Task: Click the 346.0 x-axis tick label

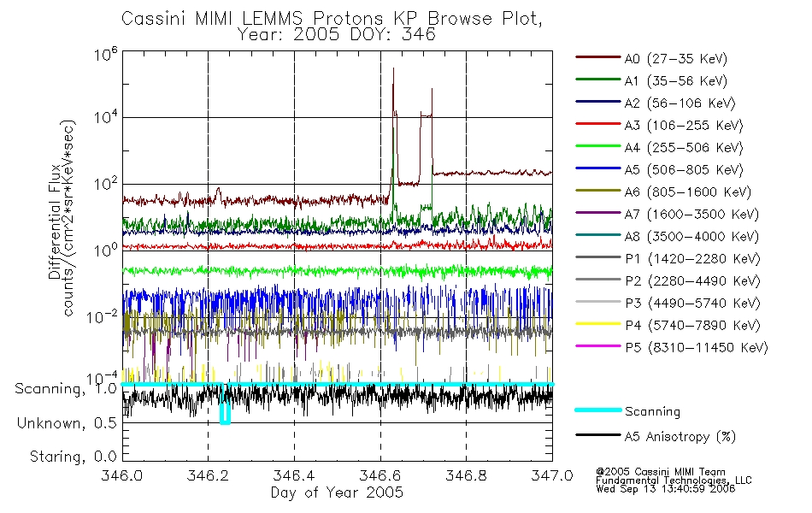Action: pyautogui.click(x=121, y=475)
